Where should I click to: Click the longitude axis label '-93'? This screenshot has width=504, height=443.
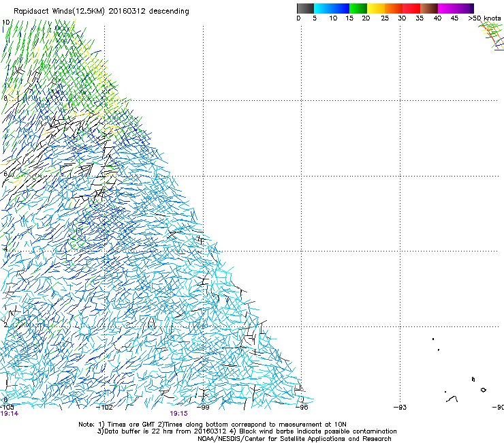(x=400, y=408)
